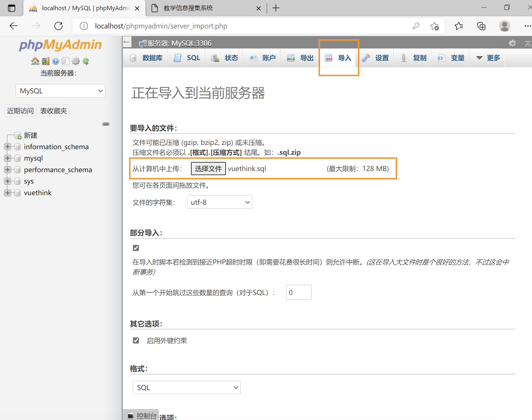Switch to the 账户 tab
The height and width of the screenshot is (420, 532).
(262, 58)
